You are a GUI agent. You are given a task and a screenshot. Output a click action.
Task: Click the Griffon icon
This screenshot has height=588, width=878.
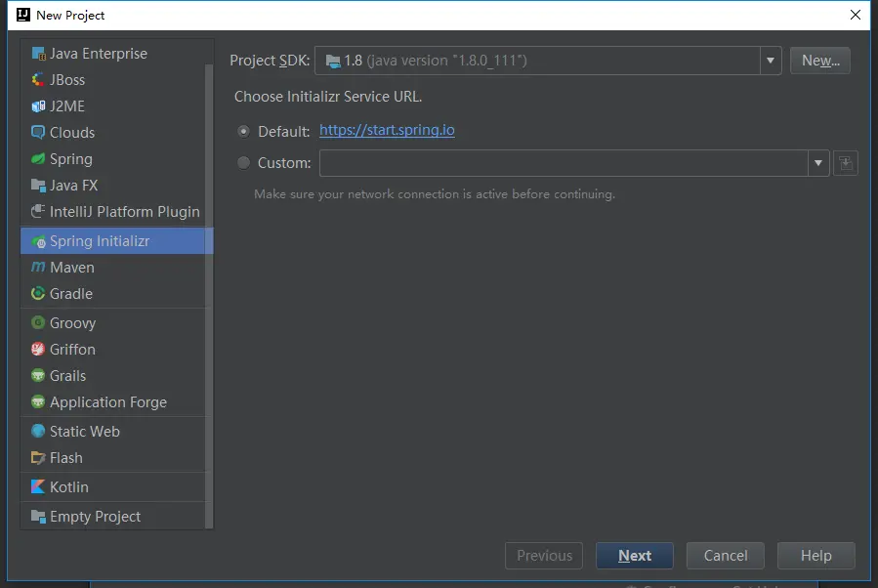(x=38, y=350)
